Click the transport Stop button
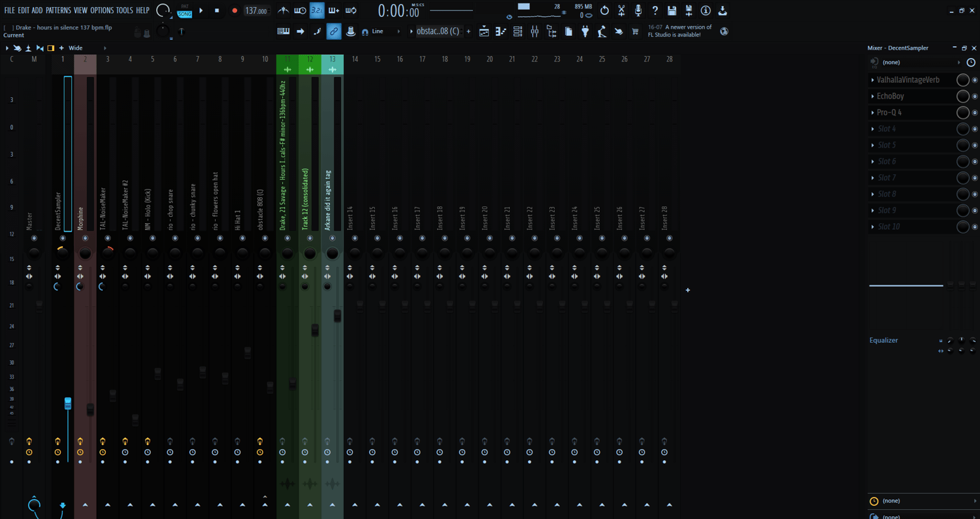Image resolution: width=980 pixels, height=519 pixels. [x=217, y=10]
